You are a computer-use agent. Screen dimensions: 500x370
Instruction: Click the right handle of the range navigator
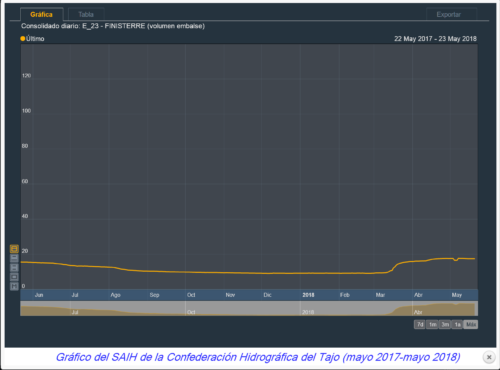click(x=477, y=308)
